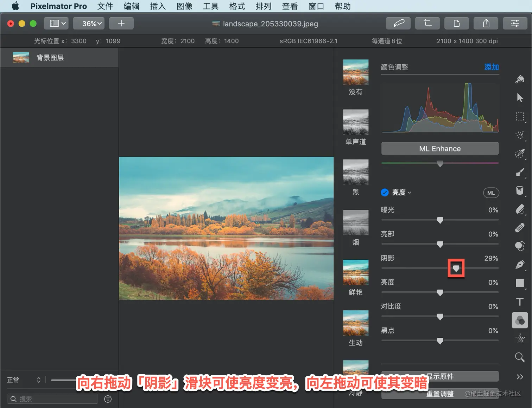Open the sidebar view options dropdown
This screenshot has width=532, height=408.
[56, 23]
